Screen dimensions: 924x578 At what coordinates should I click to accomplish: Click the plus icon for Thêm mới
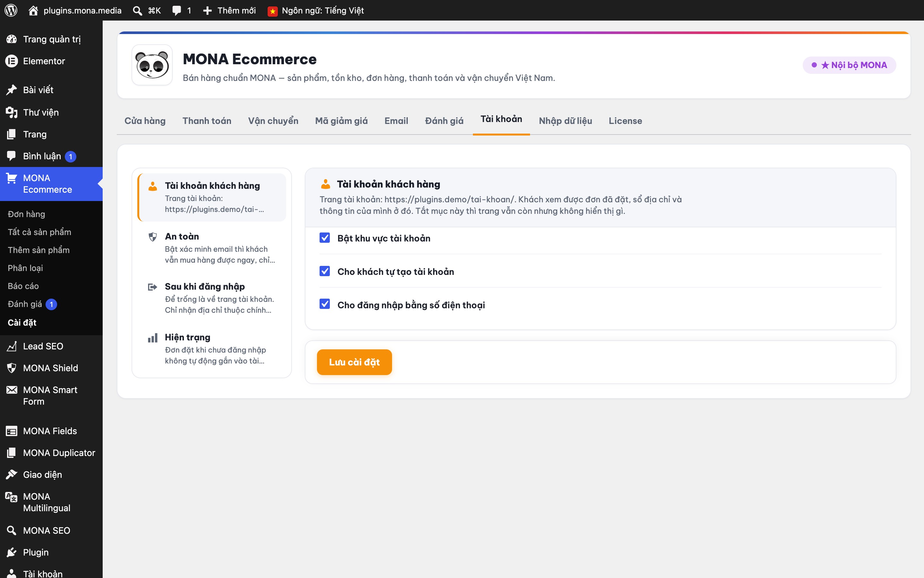[207, 11]
